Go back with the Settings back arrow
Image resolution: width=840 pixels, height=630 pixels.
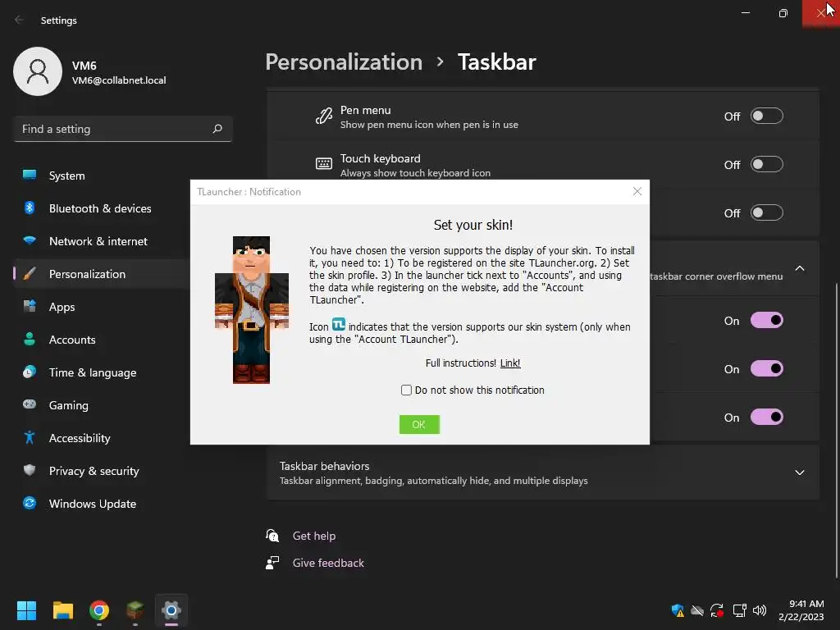19,20
